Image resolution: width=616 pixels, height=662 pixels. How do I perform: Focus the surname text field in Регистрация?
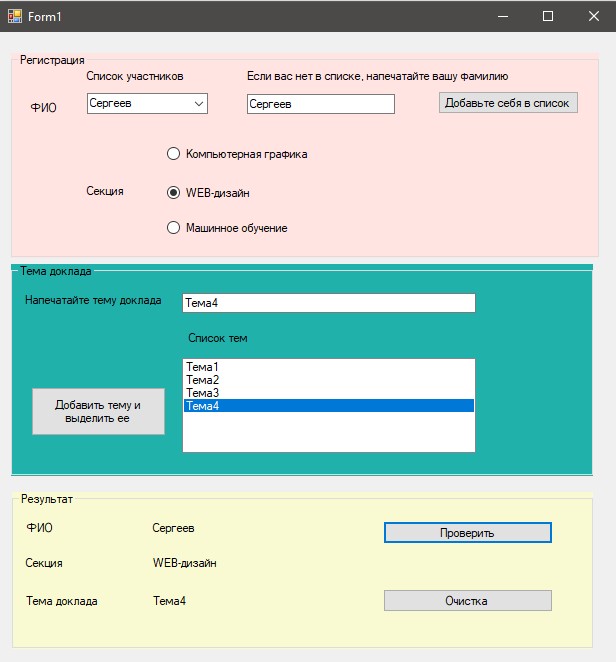click(x=320, y=104)
